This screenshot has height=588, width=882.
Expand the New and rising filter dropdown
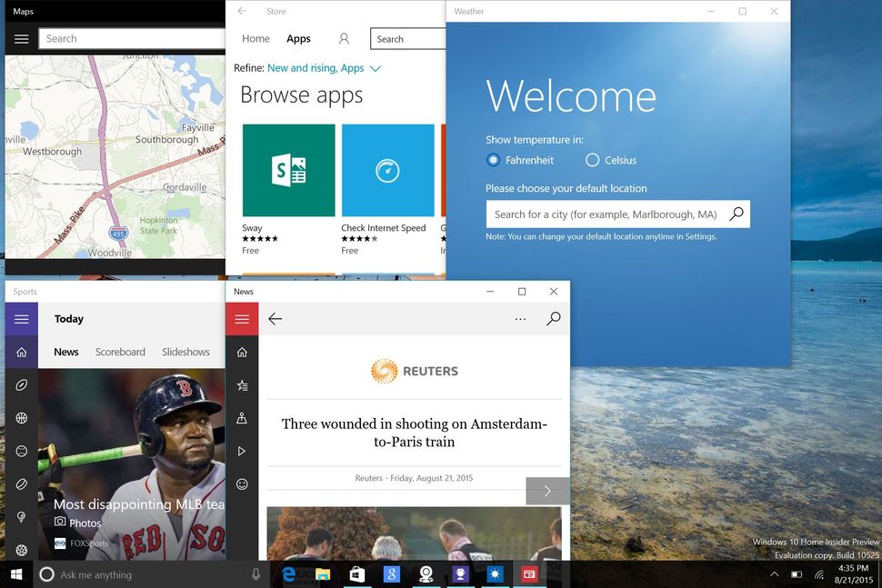coord(376,67)
